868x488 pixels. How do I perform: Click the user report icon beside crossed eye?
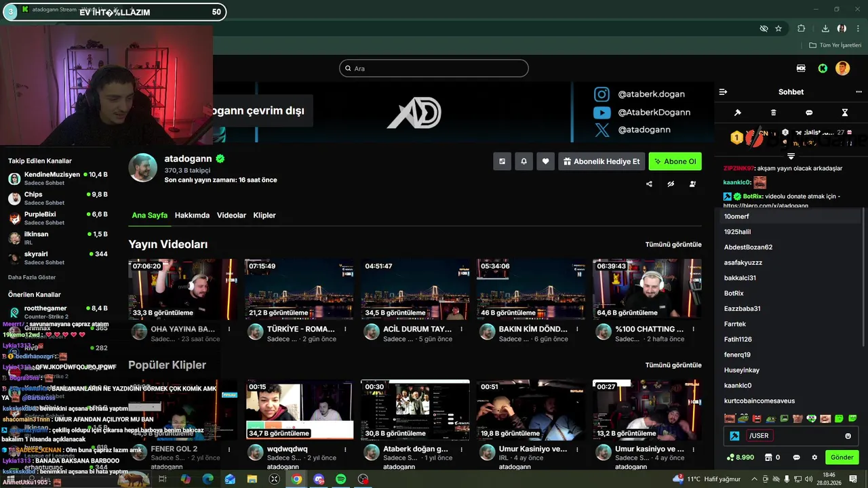(692, 184)
